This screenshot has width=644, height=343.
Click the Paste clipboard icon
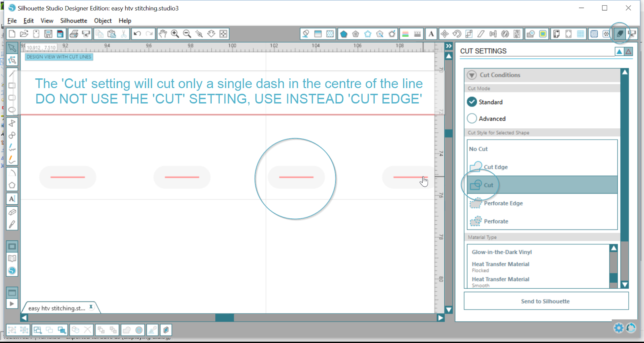(111, 34)
